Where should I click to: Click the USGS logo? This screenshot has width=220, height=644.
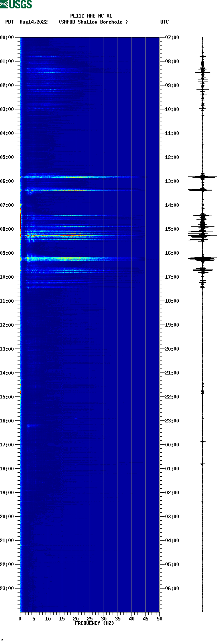point(16,4)
